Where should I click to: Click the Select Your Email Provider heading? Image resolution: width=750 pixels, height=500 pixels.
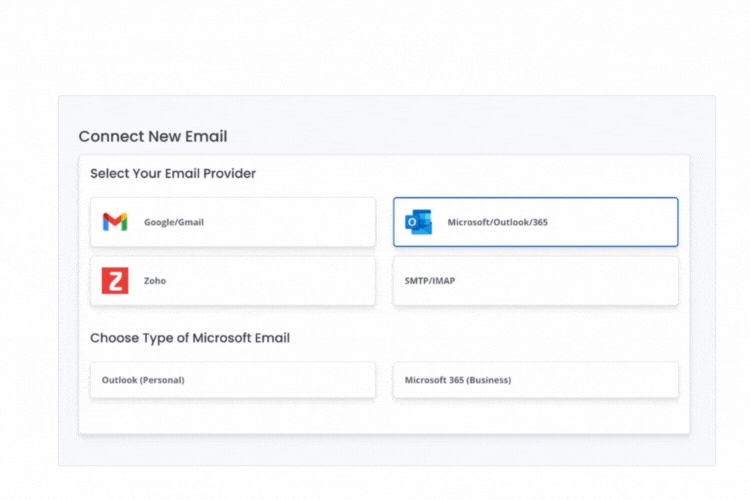pyautogui.click(x=173, y=173)
